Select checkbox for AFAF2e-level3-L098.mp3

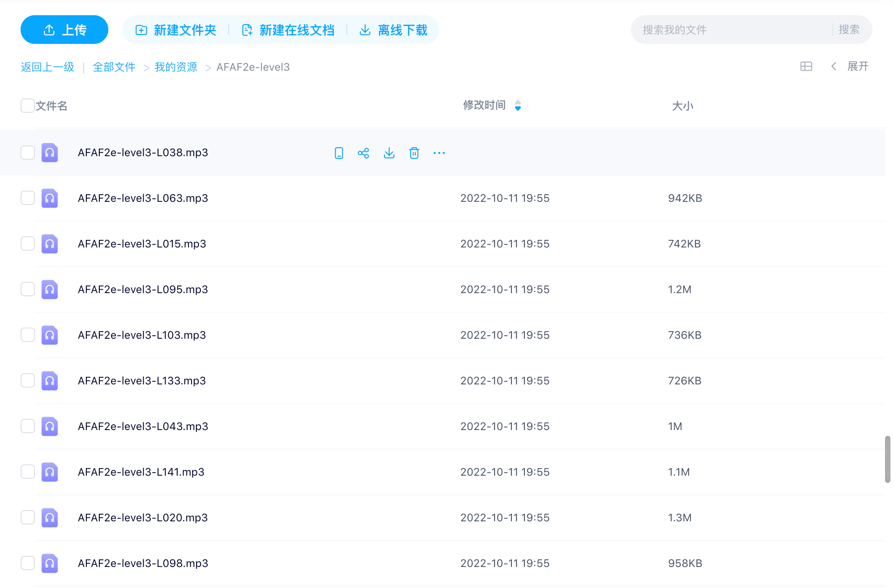[28, 563]
